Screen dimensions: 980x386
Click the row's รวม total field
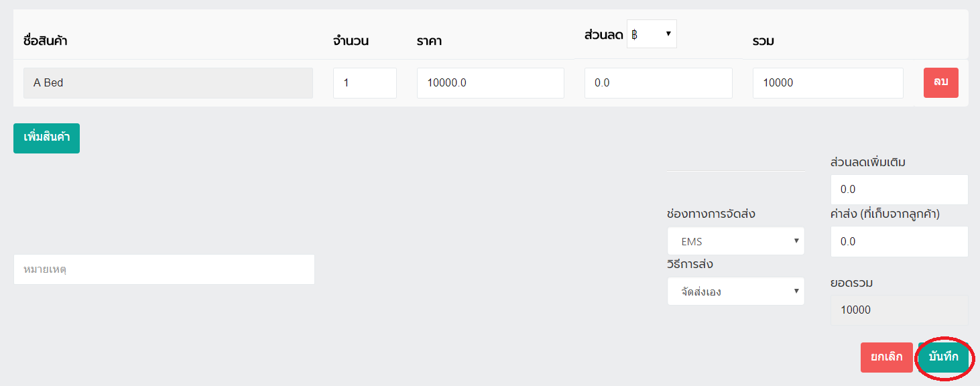click(827, 83)
